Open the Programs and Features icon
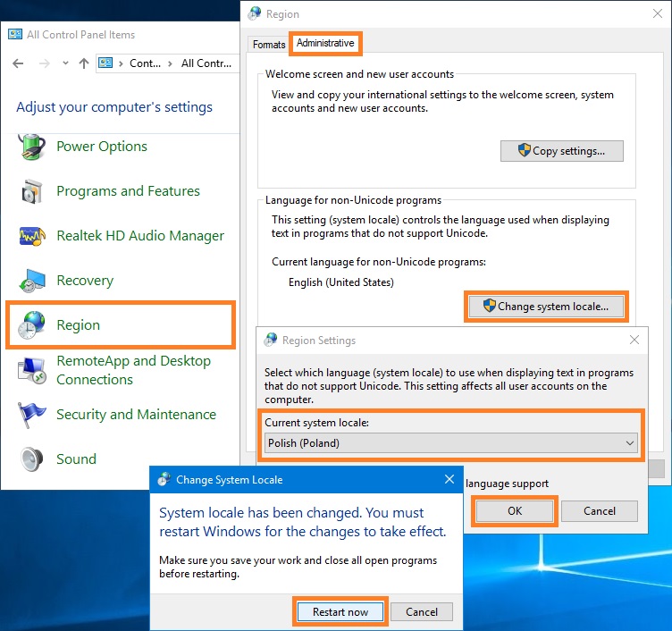 click(x=31, y=191)
